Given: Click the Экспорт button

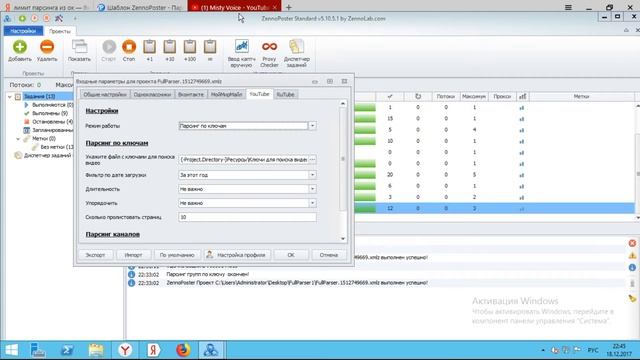Looking at the screenshot, I should [x=95, y=255].
